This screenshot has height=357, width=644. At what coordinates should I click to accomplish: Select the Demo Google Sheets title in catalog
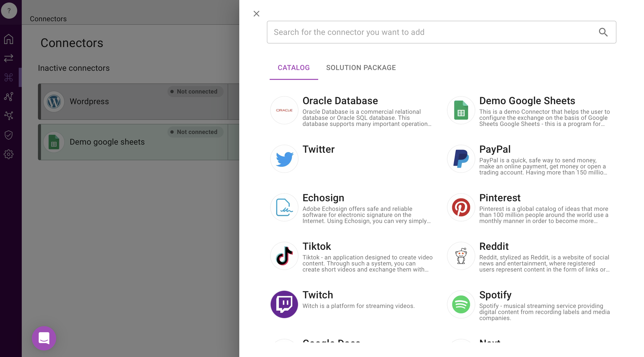[527, 101]
